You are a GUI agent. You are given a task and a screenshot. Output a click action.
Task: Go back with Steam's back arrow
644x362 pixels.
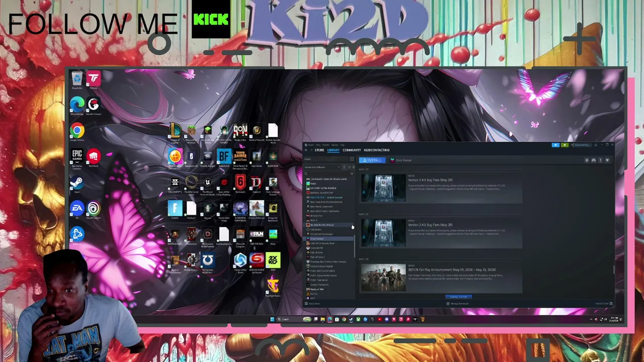coord(306,150)
